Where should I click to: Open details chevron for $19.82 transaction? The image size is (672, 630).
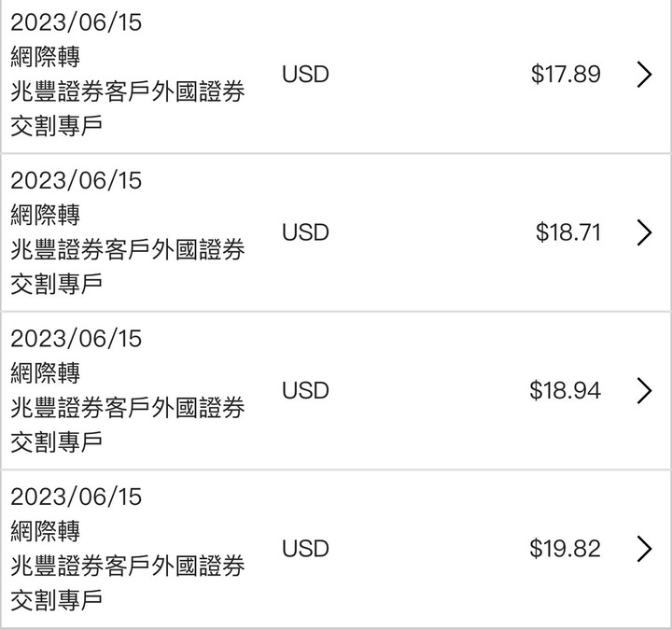[644, 549]
